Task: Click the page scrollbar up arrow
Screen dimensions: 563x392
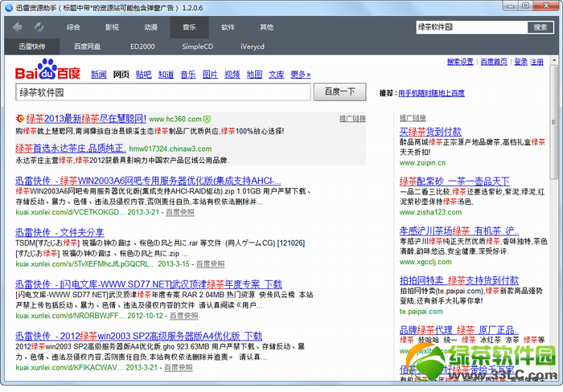Action: coord(553,60)
